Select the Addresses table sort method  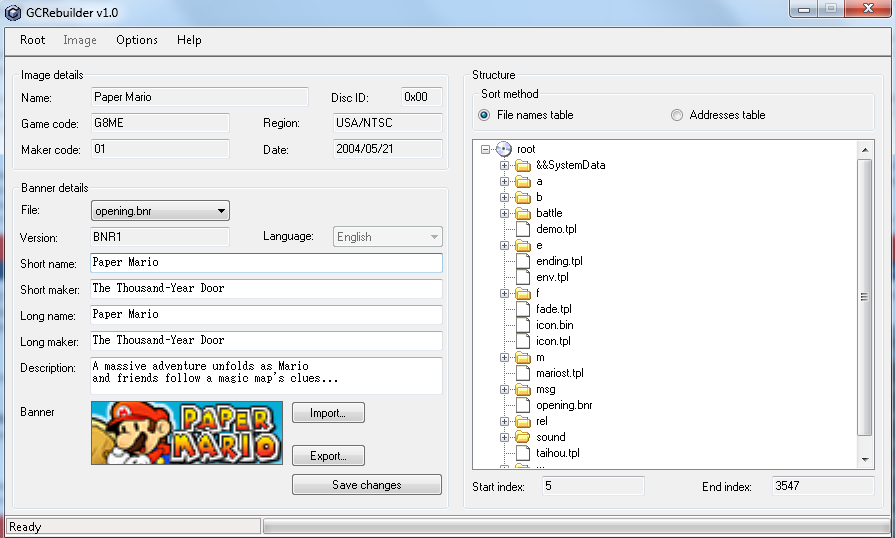(x=677, y=115)
